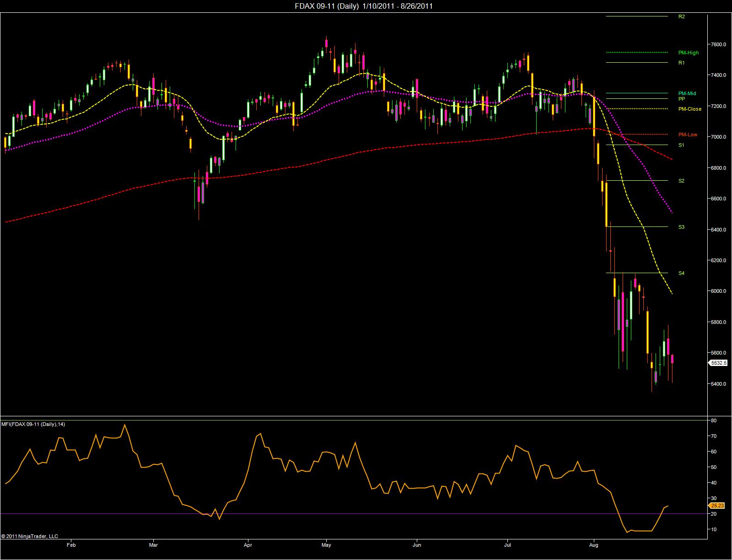Image resolution: width=732 pixels, height=560 pixels.
Task: Click the Jul label on the time axis
Action: click(x=507, y=545)
